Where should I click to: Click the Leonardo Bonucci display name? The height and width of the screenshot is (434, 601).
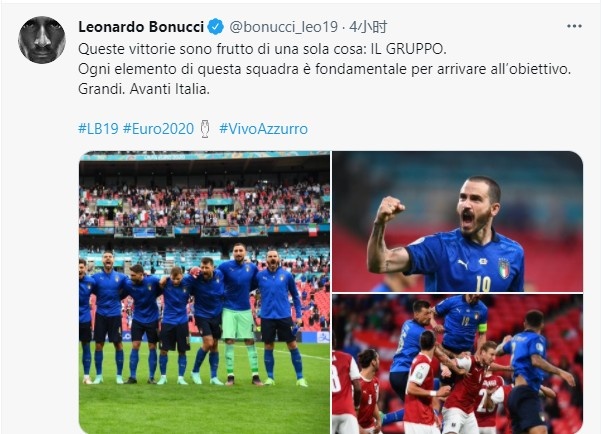click(x=141, y=27)
